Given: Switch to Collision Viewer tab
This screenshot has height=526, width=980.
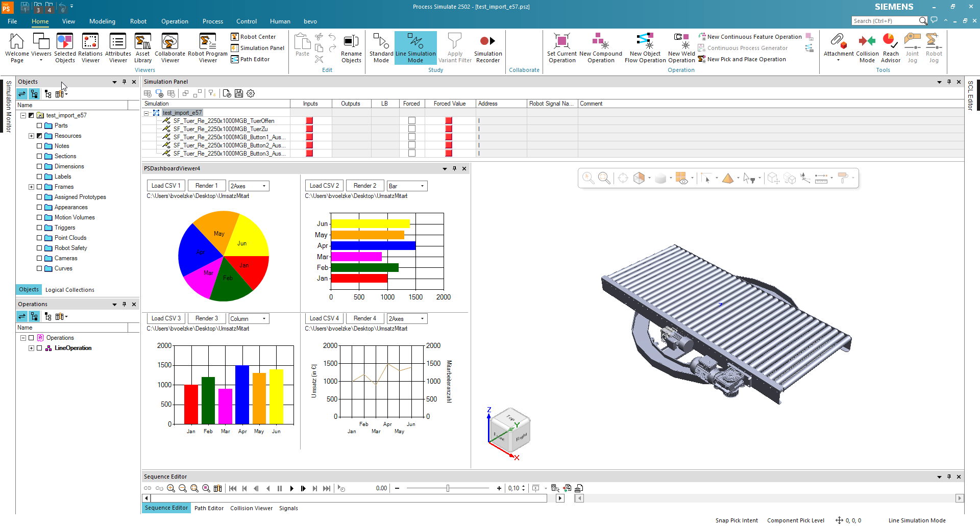Looking at the screenshot, I should [251, 508].
